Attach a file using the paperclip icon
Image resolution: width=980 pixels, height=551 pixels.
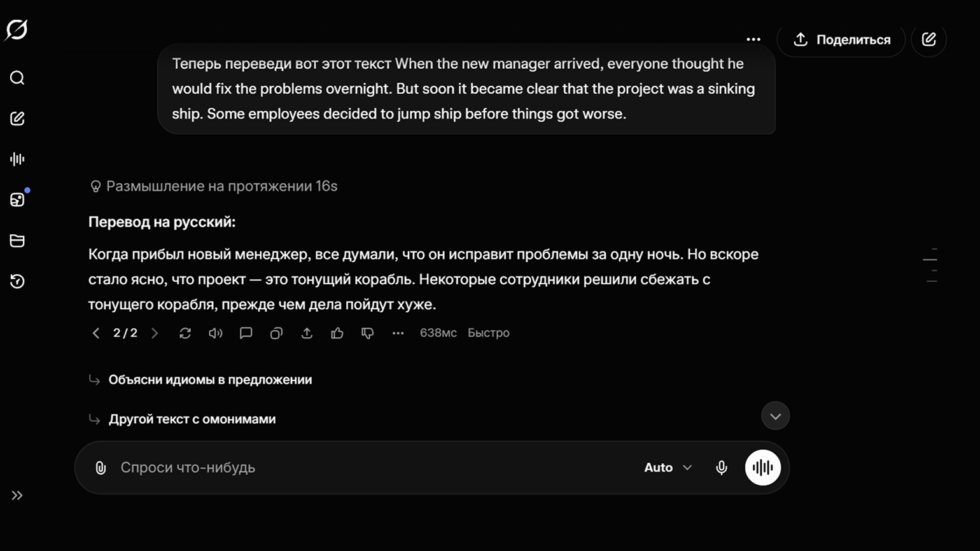click(x=101, y=468)
